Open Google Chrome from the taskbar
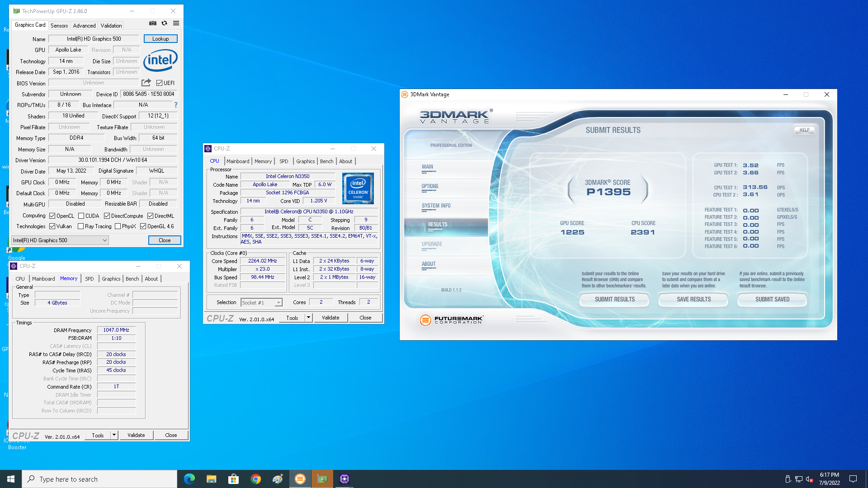The width and height of the screenshot is (868, 488). pyautogui.click(x=256, y=479)
